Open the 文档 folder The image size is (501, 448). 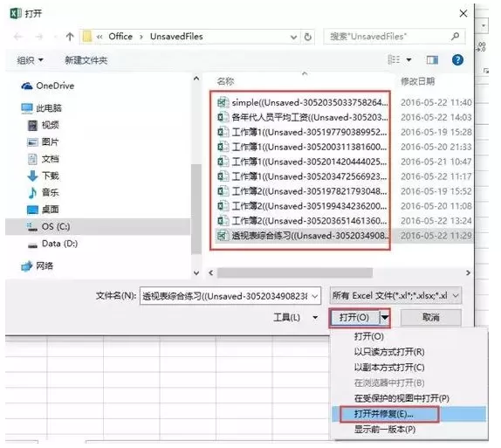[x=44, y=159]
